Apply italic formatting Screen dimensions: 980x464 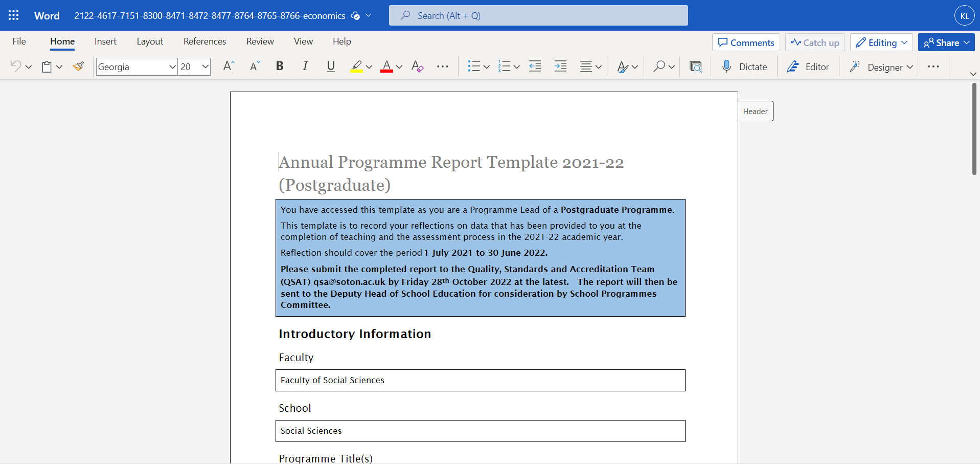pos(305,66)
